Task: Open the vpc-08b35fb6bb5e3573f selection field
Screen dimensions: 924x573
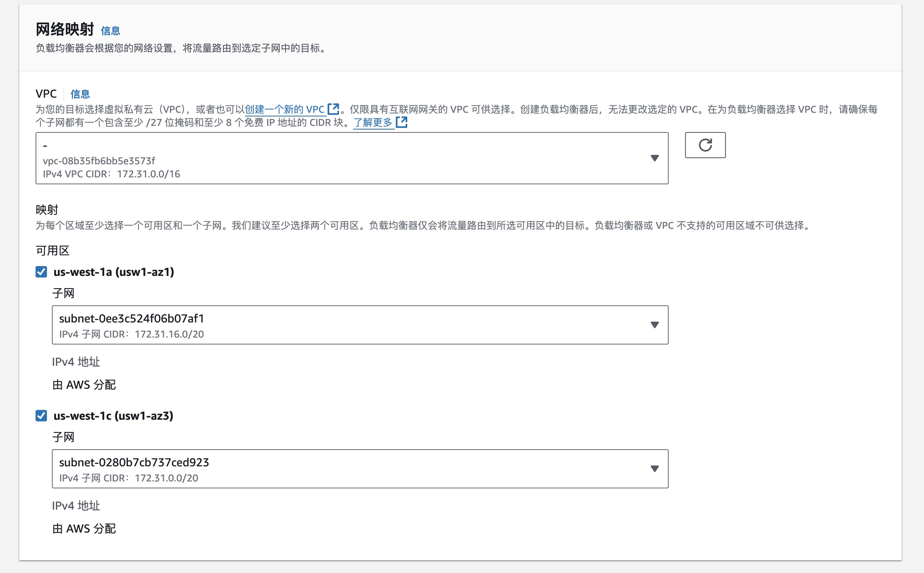Action: click(327, 158)
